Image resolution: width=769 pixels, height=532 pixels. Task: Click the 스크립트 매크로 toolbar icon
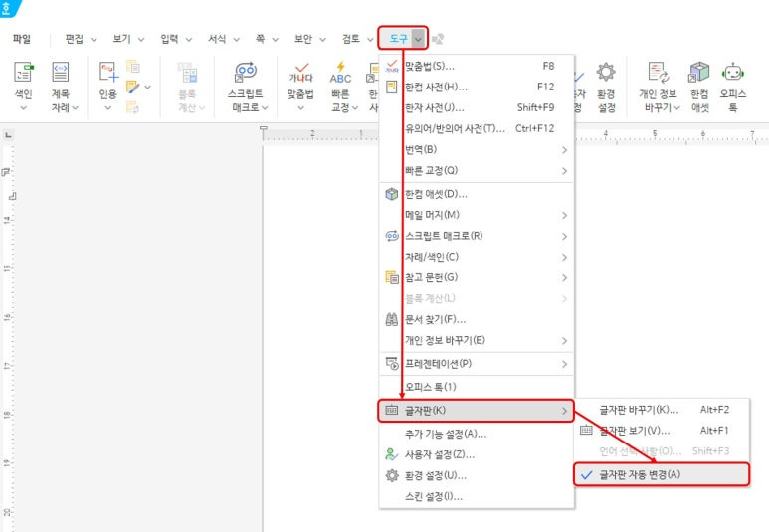tap(246, 72)
